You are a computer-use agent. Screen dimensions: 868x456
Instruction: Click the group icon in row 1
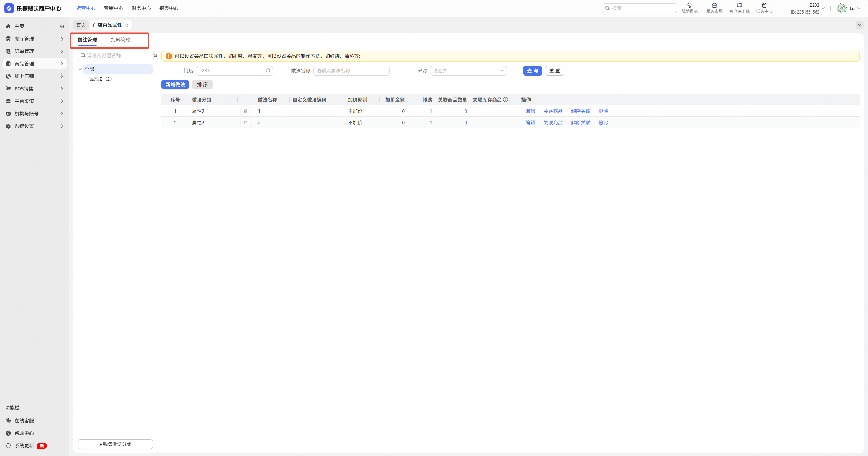pyautogui.click(x=246, y=111)
